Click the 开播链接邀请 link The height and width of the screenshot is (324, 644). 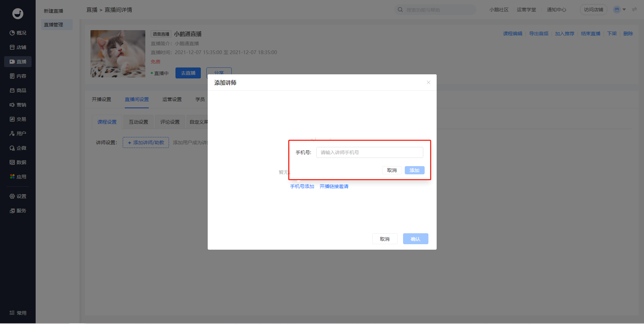pos(334,186)
